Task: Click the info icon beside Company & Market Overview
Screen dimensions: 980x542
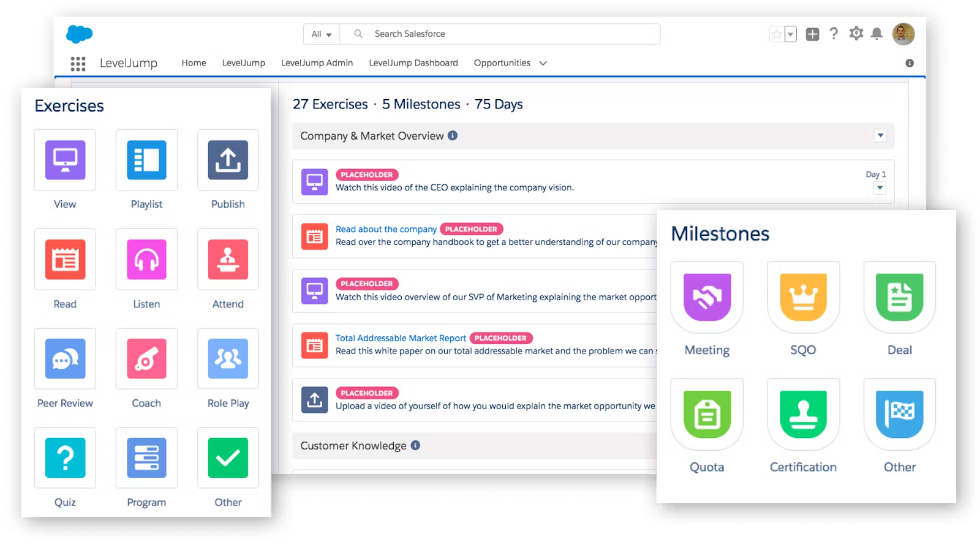Action: (453, 135)
